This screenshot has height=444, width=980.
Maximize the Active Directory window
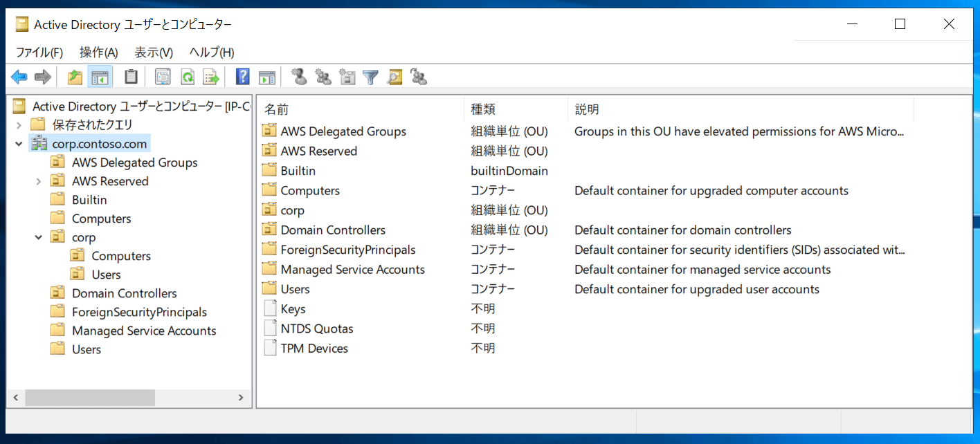[x=900, y=24]
